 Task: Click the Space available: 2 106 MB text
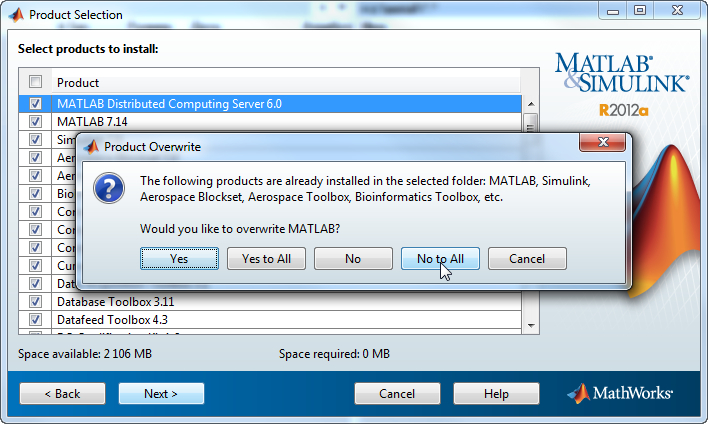click(85, 354)
